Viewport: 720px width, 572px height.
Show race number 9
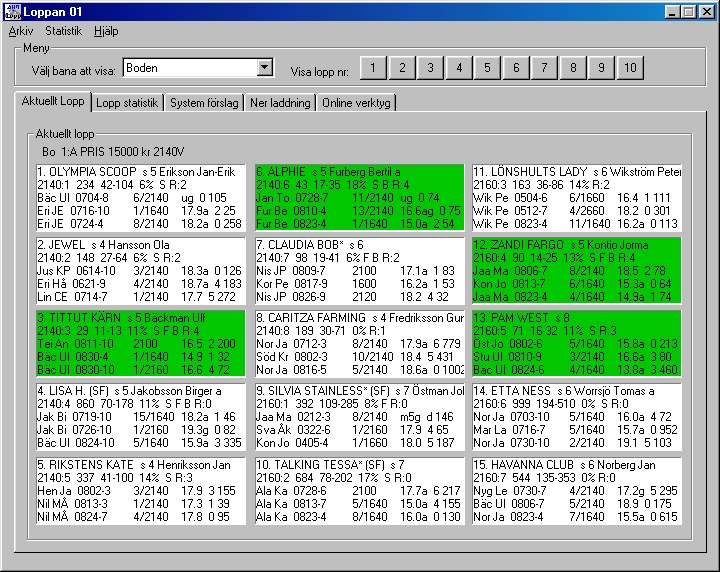[x=602, y=68]
